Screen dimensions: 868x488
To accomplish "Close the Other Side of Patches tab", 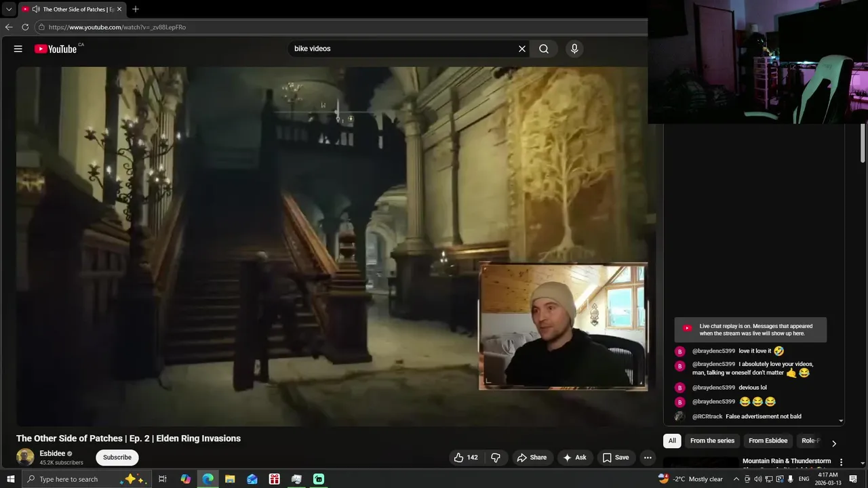I will 119,9.
